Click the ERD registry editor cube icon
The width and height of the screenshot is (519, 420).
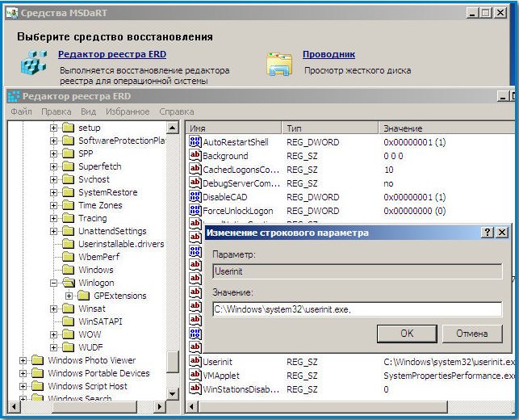pyautogui.click(x=34, y=64)
